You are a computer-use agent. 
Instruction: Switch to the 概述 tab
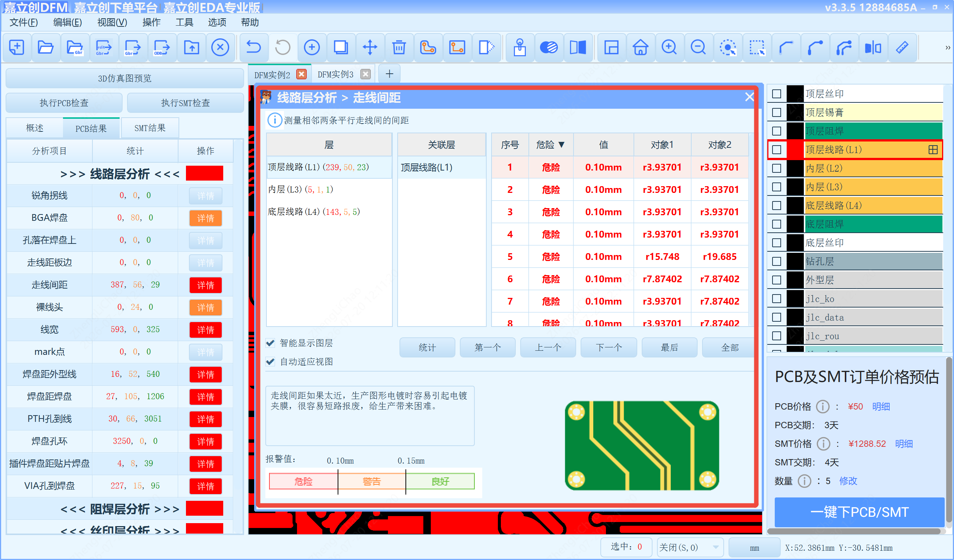click(x=34, y=128)
